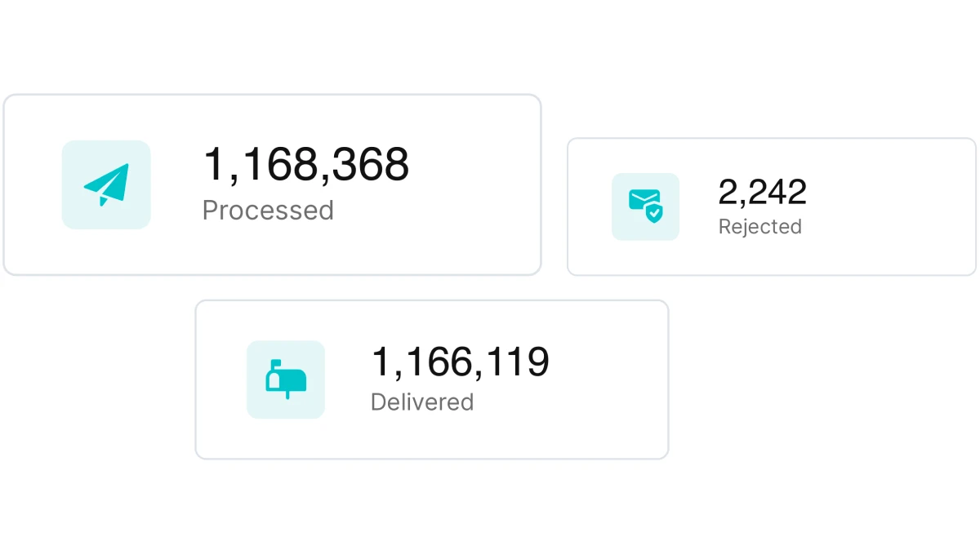980x555 pixels.
Task: Open the Processed statistics card
Action: point(272,184)
